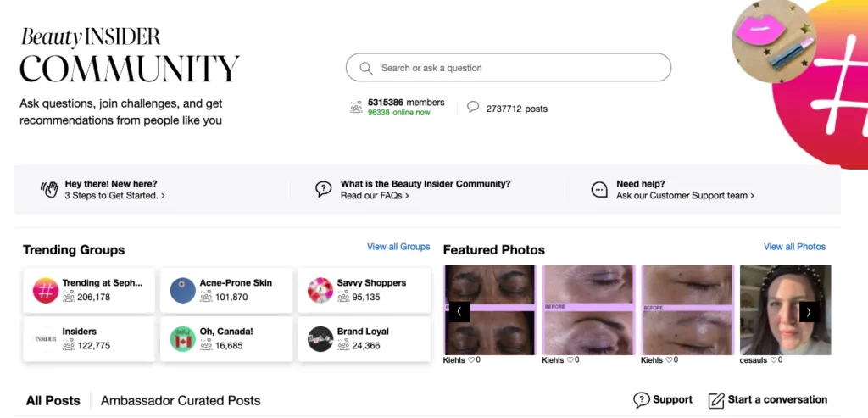Click the Oh, Canada! flag avatar
This screenshot has width=868, height=418.
point(183,339)
